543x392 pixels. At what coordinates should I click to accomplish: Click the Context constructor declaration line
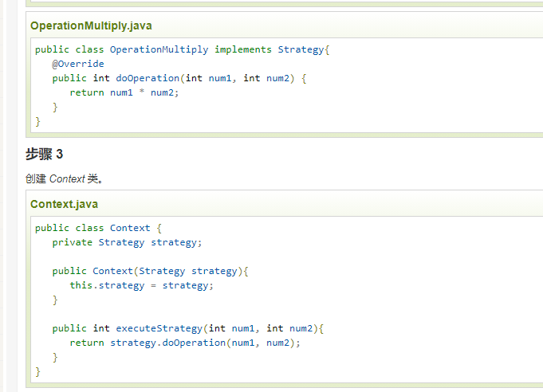click(x=151, y=271)
